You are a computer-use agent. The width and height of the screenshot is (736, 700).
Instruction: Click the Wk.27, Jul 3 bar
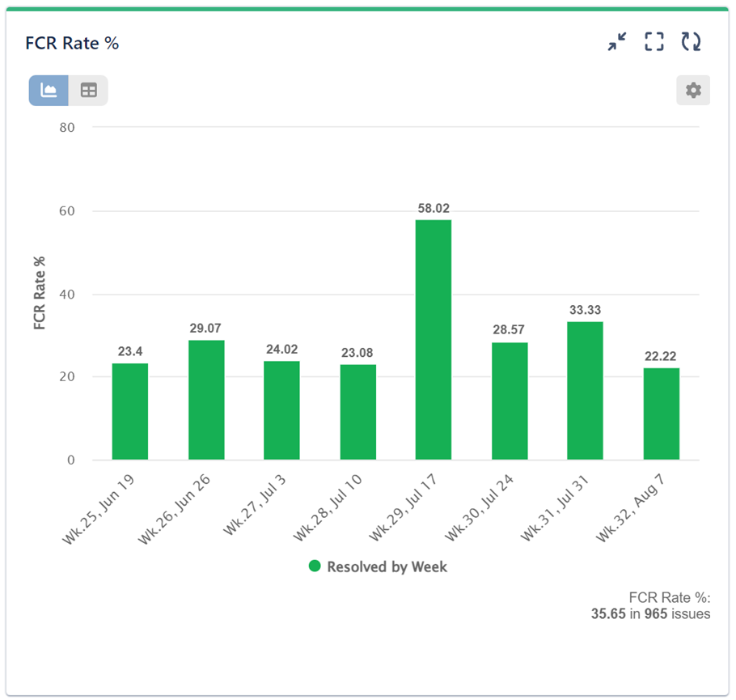tap(281, 410)
